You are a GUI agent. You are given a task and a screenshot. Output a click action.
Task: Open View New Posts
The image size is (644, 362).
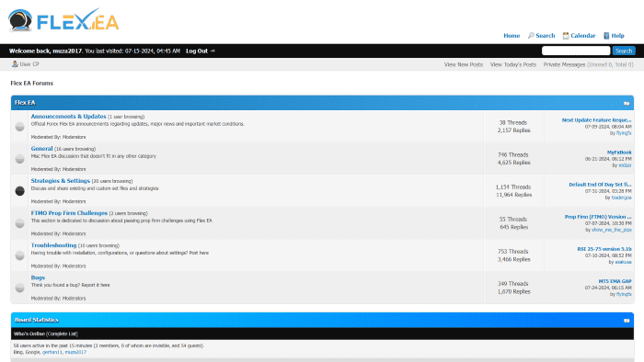[464, 64]
